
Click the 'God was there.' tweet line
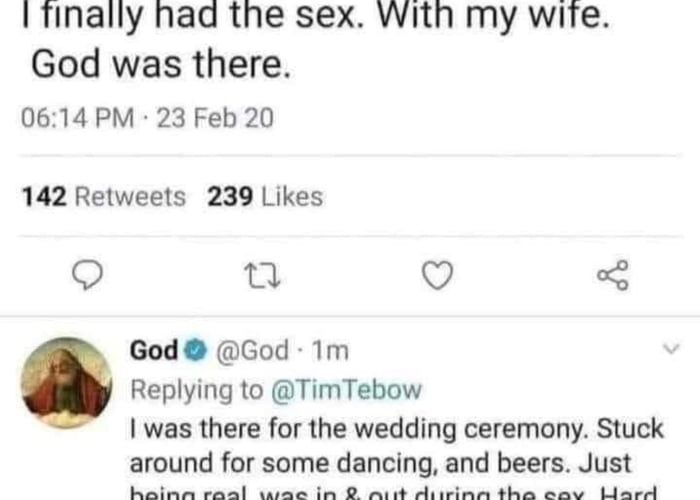pyautogui.click(x=160, y=64)
